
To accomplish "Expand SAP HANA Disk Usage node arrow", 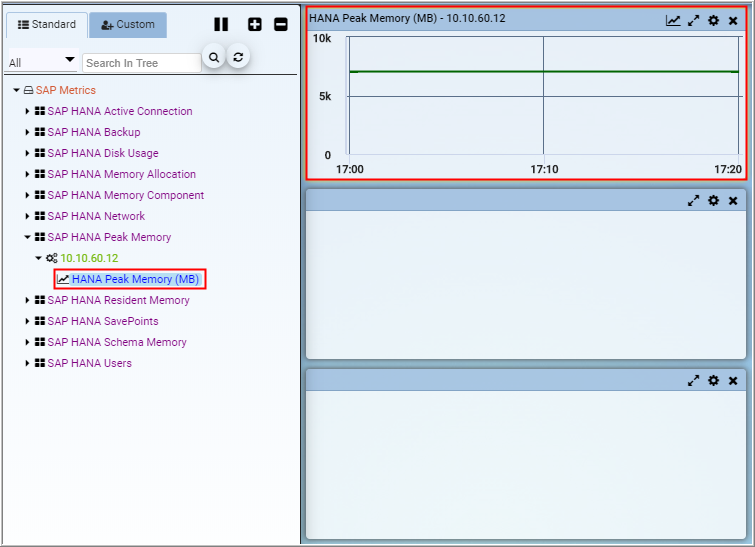I will (27, 153).
